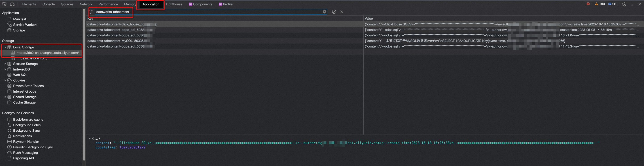Viewport: 644px width, 166px height.
Task: Collapse the JSON preview object arrow
Action: point(89,138)
